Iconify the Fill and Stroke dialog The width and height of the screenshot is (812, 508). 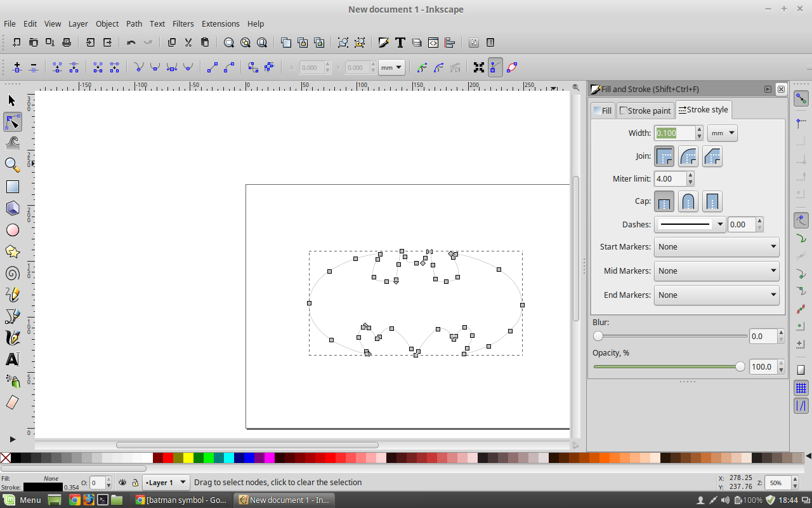[x=768, y=90]
